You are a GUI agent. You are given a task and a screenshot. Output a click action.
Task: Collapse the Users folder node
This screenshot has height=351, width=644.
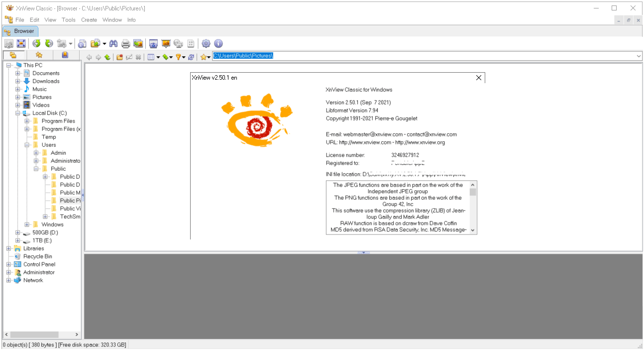tap(27, 145)
